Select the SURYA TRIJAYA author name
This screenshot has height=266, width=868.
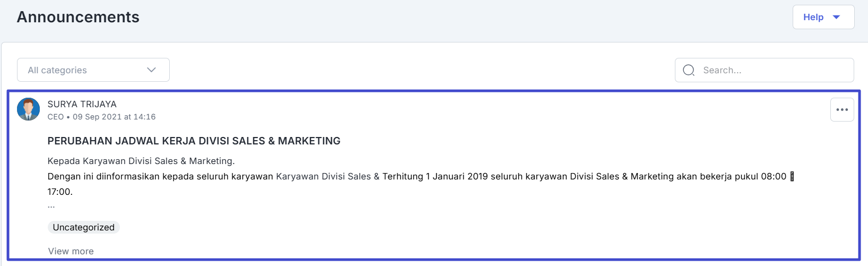[x=82, y=104]
